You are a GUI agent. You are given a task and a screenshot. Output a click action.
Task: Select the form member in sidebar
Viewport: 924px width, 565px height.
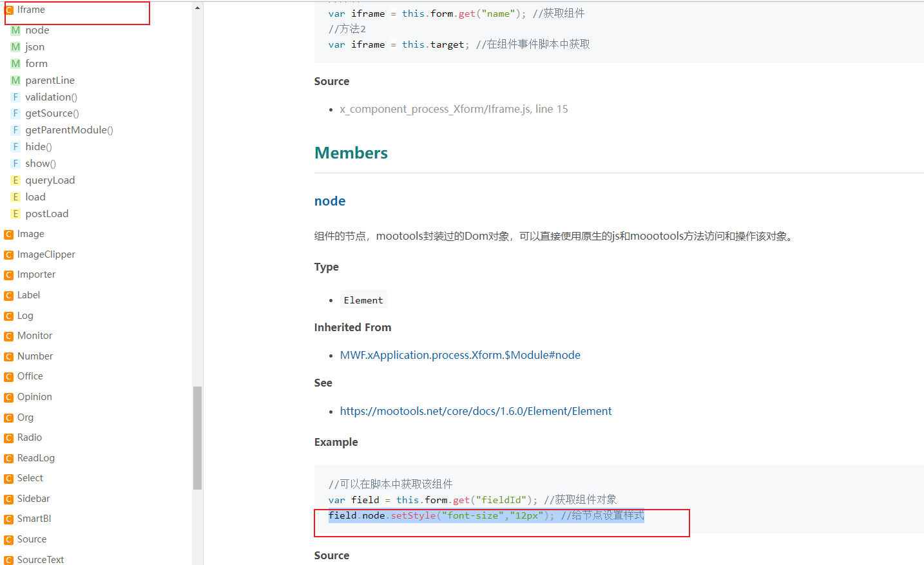(x=37, y=64)
